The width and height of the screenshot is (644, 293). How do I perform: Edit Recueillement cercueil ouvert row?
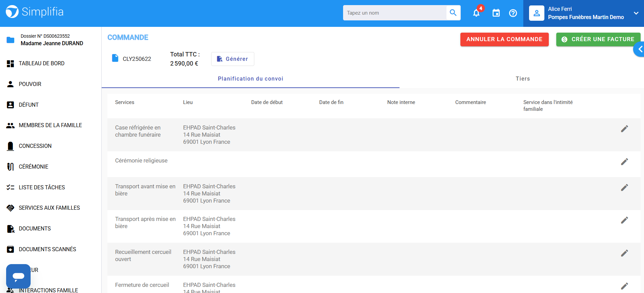point(624,253)
